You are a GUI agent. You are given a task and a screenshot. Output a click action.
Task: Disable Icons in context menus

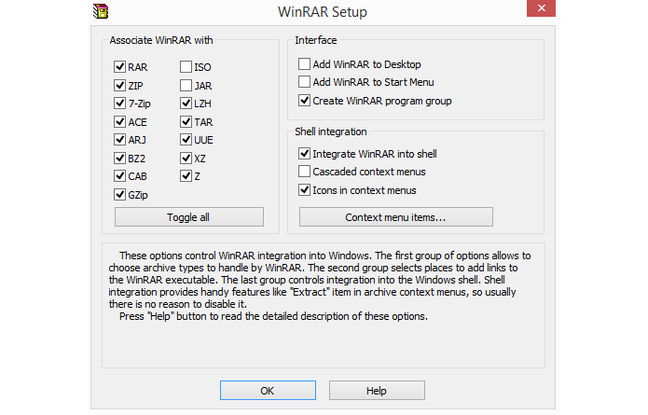point(304,190)
